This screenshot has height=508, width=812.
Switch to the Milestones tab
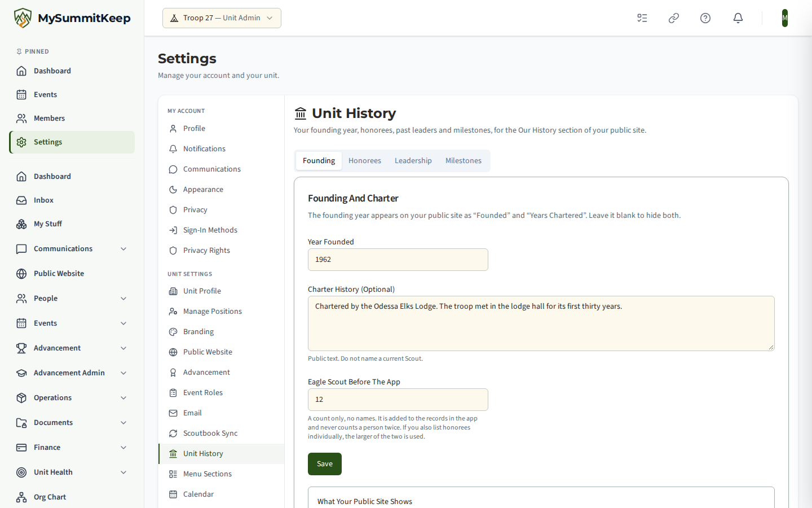tap(464, 161)
